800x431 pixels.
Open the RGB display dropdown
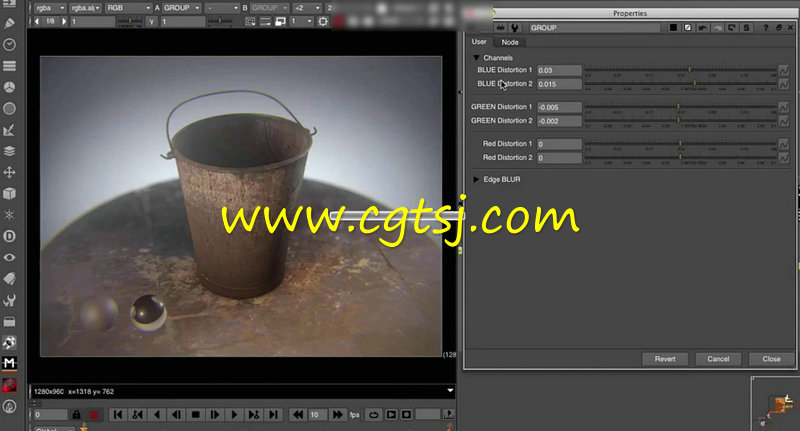(128, 8)
